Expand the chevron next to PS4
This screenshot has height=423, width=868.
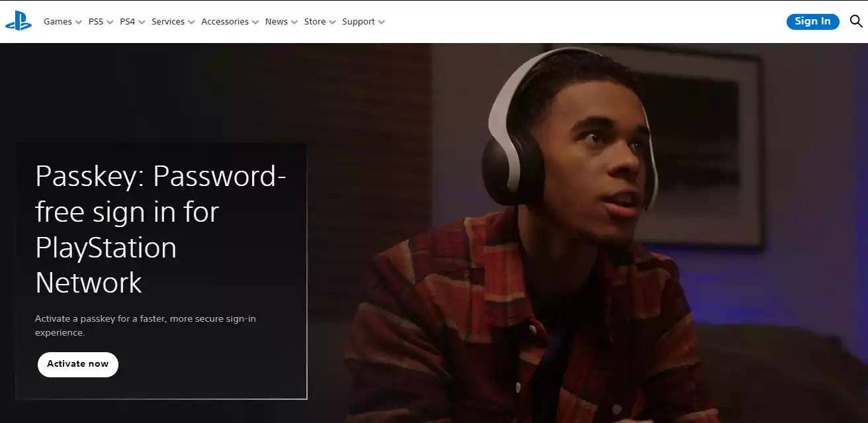pyautogui.click(x=142, y=23)
